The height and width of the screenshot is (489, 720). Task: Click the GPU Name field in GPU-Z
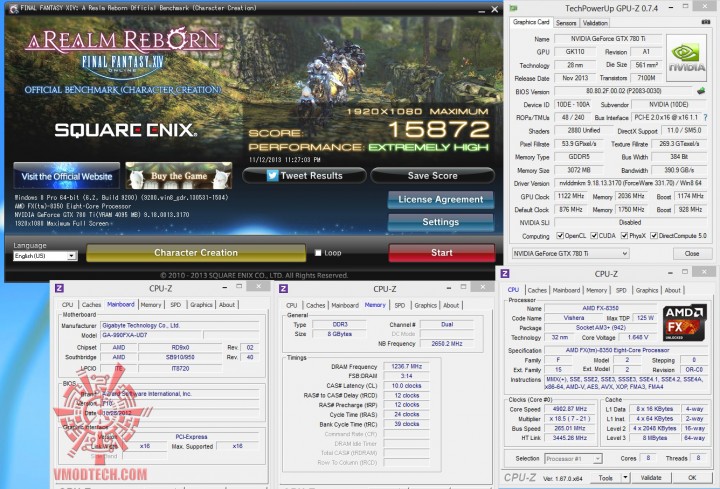[x=608, y=39]
